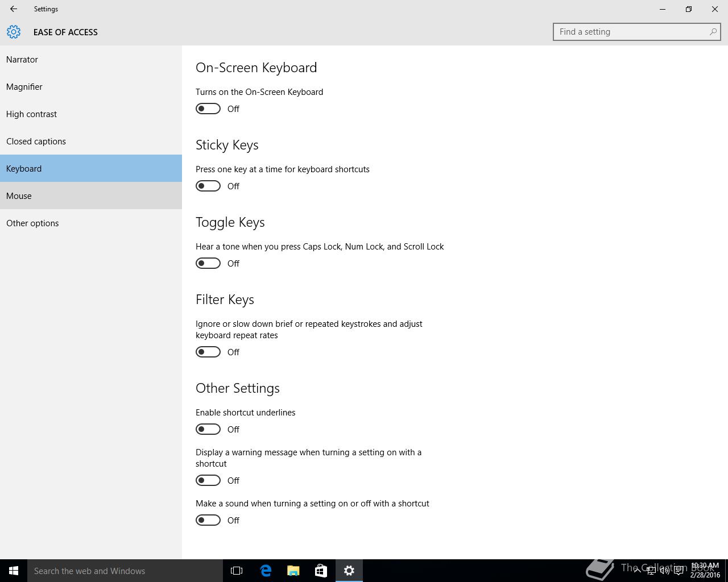728x582 pixels.
Task: Click Search the web and Windows box
Action: tap(125, 571)
